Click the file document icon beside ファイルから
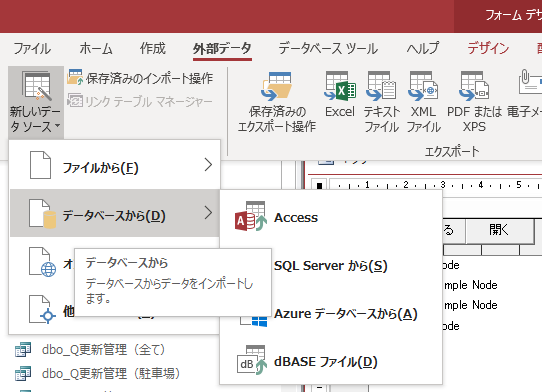The image size is (542, 392). click(40, 165)
